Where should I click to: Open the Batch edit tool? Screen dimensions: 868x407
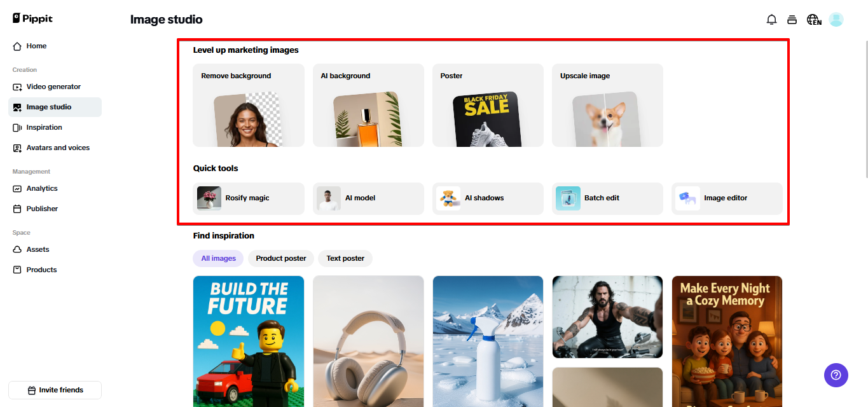607,198
